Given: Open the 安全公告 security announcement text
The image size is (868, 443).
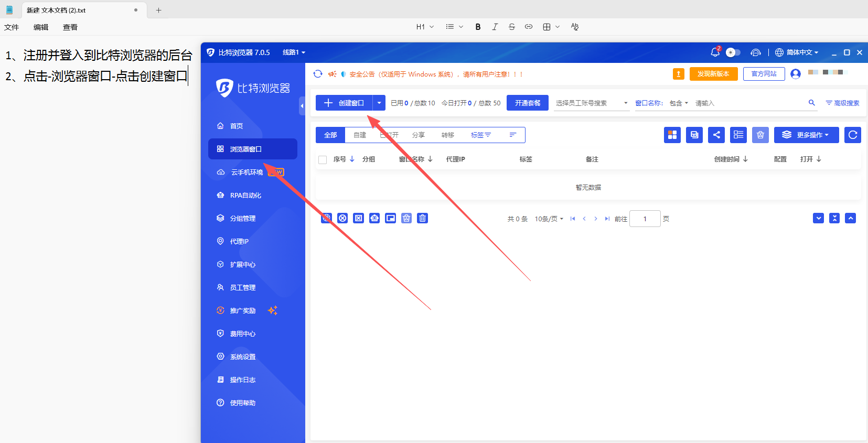Looking at the screenshot, I should pos(436,74).
